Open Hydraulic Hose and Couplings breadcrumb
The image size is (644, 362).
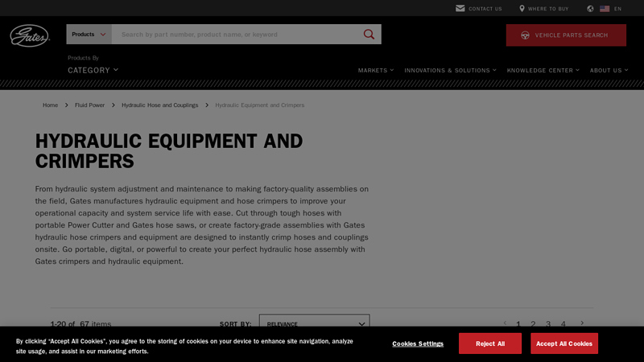(x=159, y=105)
